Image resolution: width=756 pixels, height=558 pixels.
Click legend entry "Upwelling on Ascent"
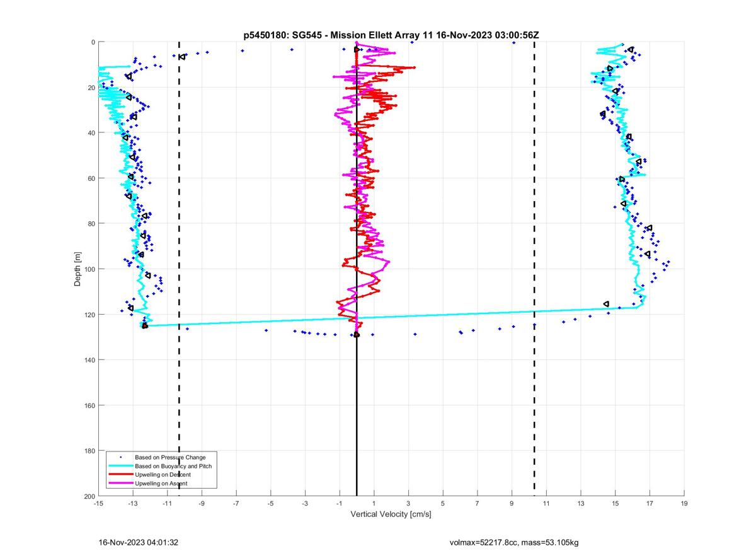pos(161,484)
